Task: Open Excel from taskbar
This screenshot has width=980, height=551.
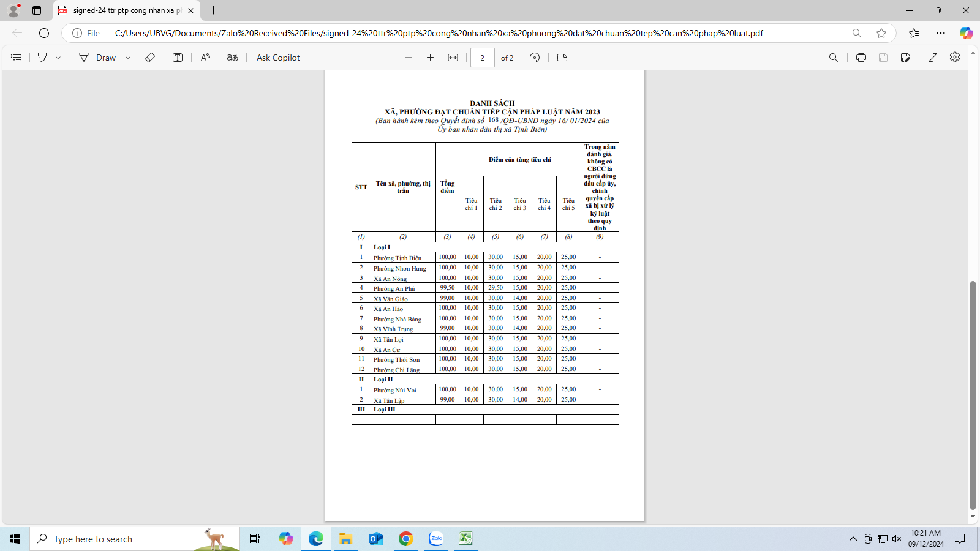Action: (x=466, y=539)
